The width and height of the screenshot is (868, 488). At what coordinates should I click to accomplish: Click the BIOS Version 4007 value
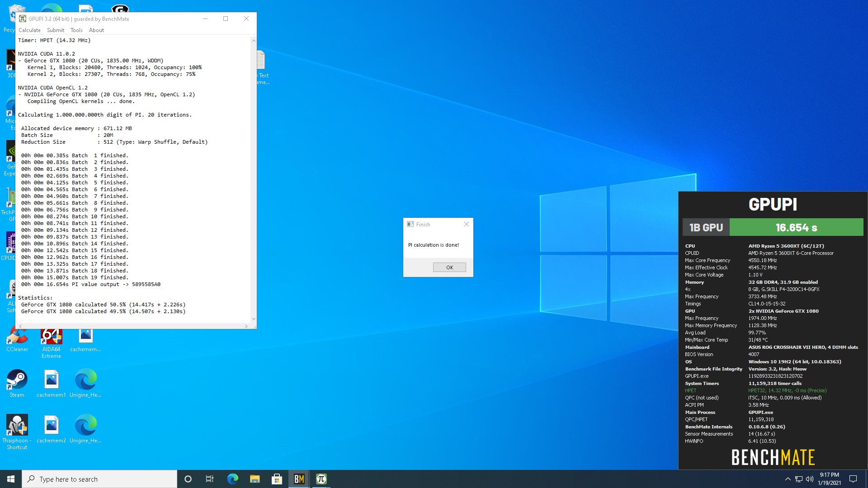click(754, 354)
